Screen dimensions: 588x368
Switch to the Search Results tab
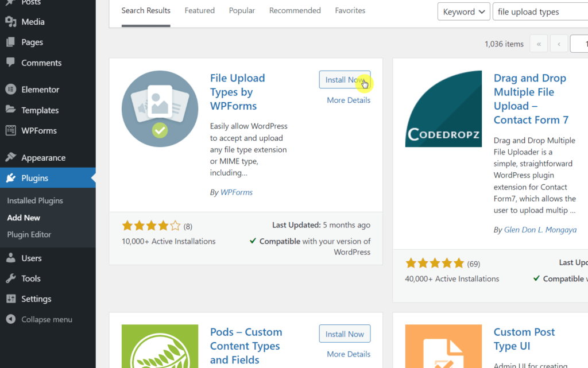(x=146, y=10)
